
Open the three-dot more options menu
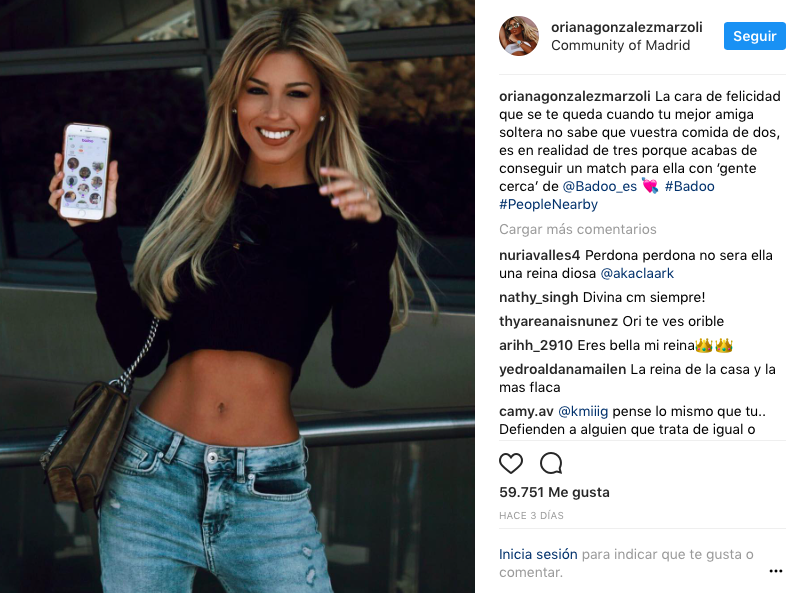pos(775,571)
